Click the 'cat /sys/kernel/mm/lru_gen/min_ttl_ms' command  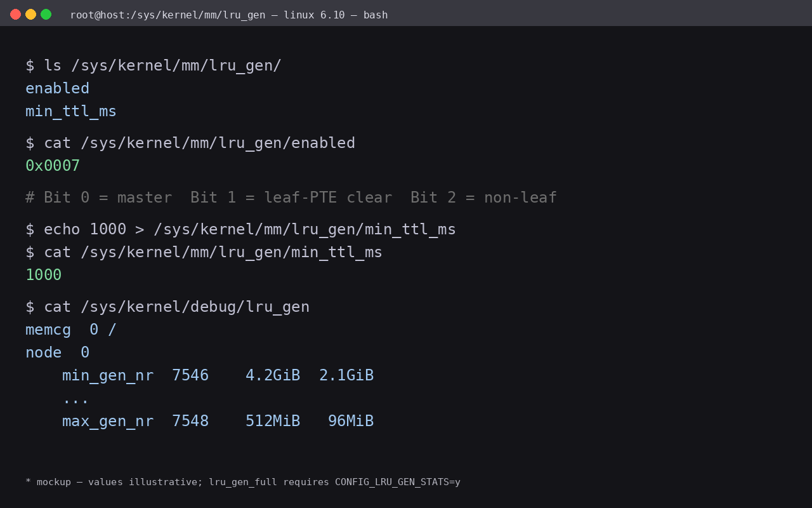pos(204,252)
